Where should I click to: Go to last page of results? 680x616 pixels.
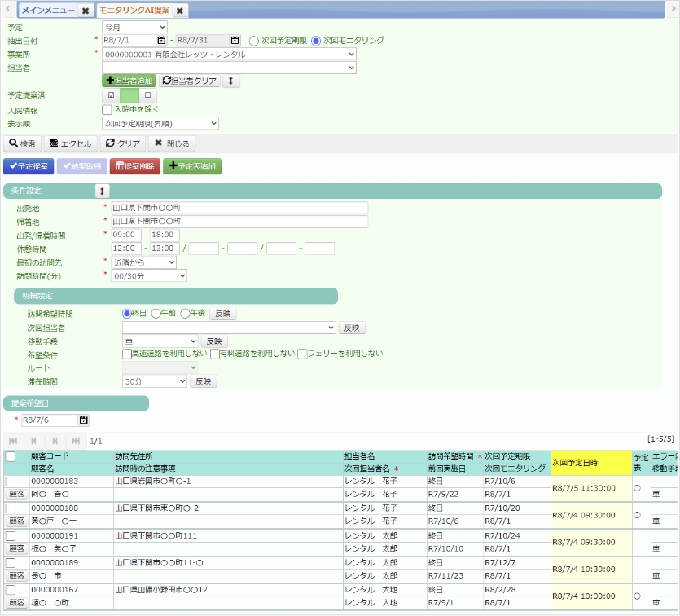pyautogui.click(x=76, y=441)
